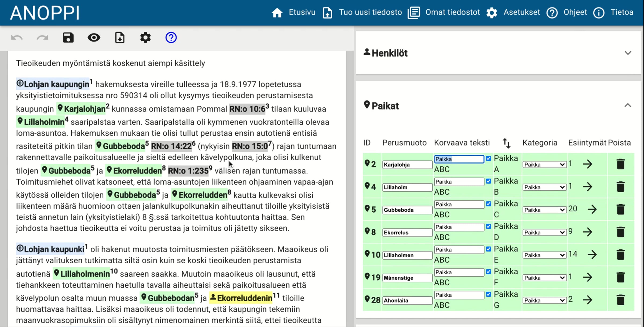This screenshot has height=327, width=644.
Task: Uncheck the checkbox in Gubbeboda row
Action: click(488, 204)
